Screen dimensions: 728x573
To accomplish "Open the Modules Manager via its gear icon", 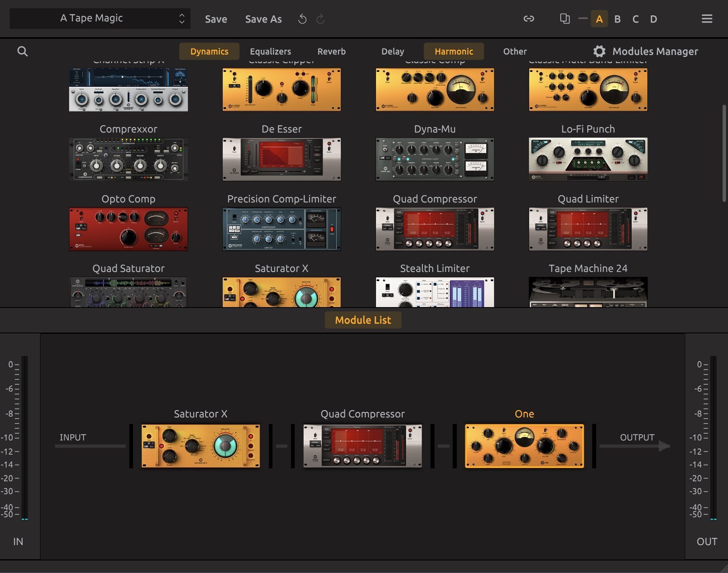I will [x=599, y=51].
